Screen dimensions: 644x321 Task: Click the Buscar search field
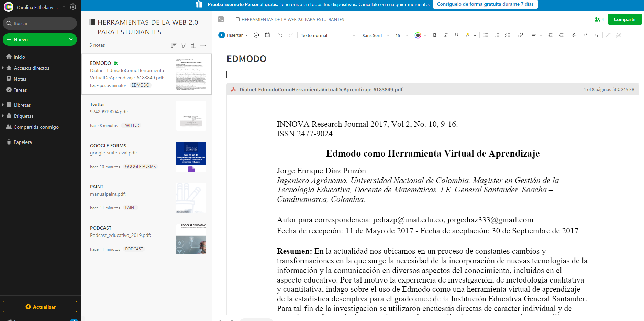[40, 23]
